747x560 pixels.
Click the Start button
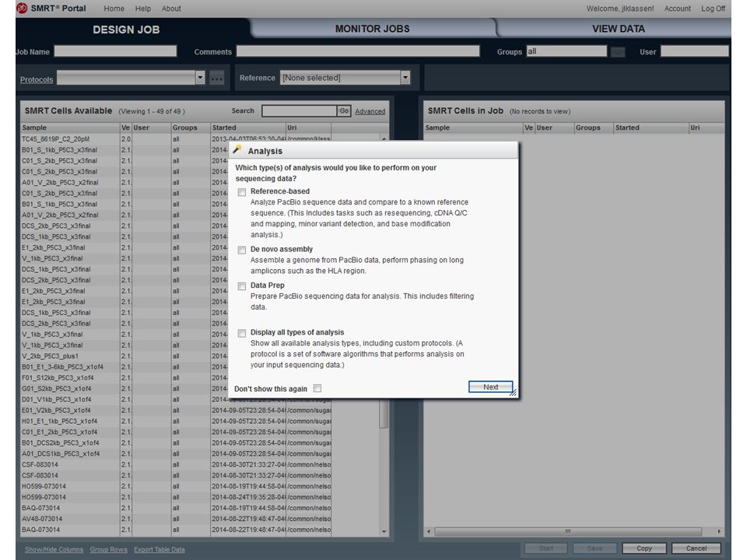[x=546, y=548]
